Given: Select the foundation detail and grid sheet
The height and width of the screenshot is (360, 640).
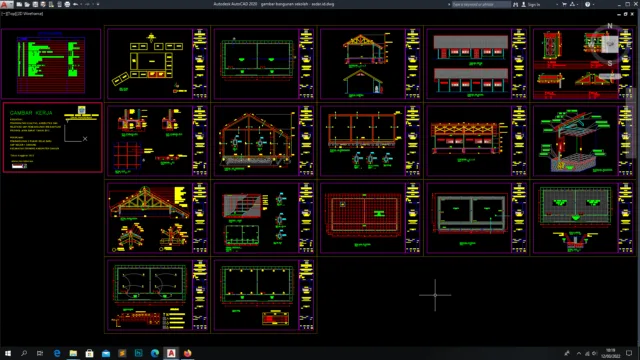Looking at the screenshot, I should [158, 141].
